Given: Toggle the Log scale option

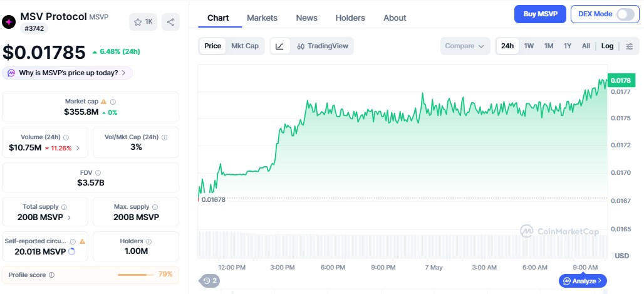Looking at the screenshot, I should pos(608,46).
